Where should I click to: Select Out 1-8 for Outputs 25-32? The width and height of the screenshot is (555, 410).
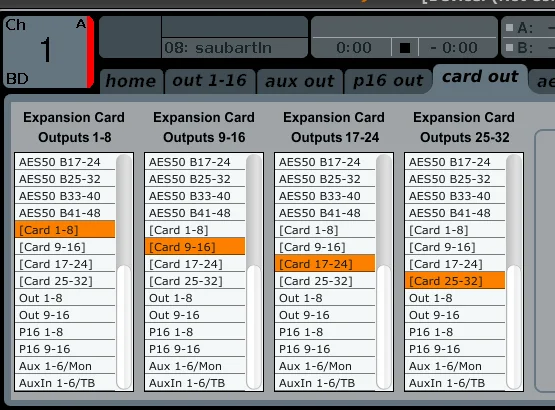tap(455, 298)
